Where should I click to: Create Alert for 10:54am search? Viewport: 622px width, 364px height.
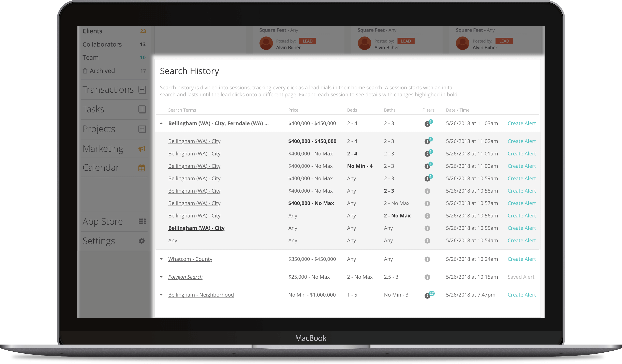click(521, 240)
